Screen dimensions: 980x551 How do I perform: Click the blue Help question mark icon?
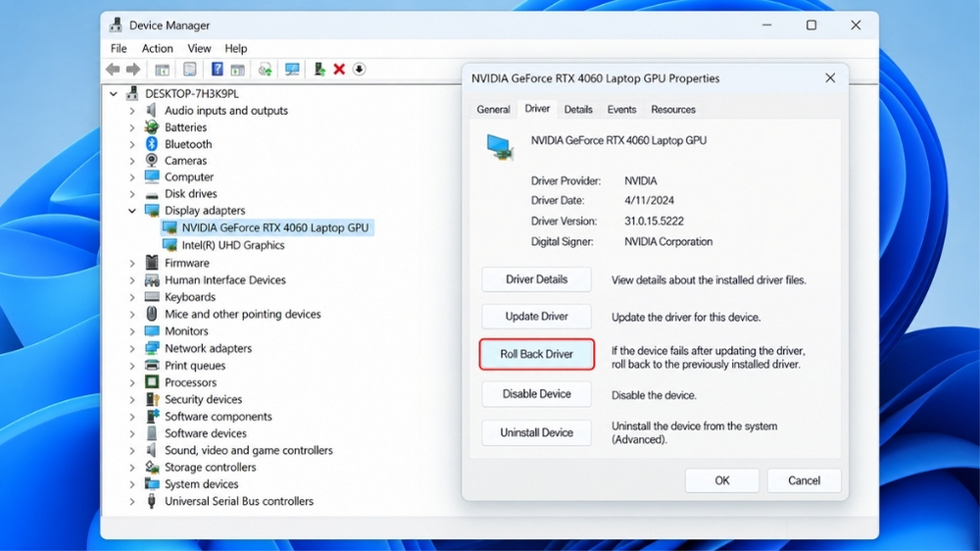[217, 69]
